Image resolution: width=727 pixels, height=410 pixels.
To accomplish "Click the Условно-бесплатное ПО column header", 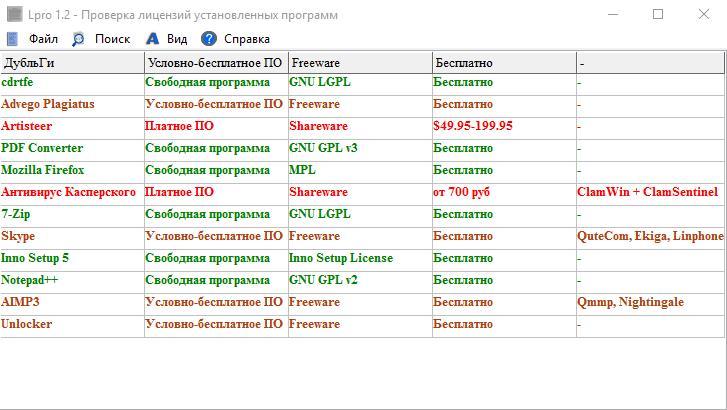I will (x=217, y=63).
